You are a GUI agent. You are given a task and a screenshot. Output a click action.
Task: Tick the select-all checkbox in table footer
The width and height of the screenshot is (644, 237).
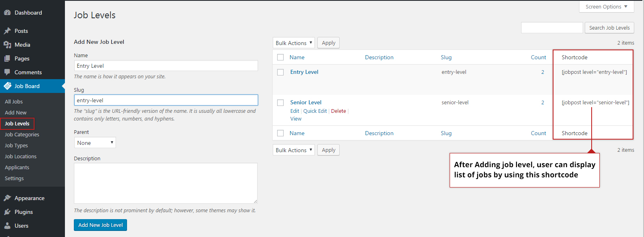pos(280,133)
